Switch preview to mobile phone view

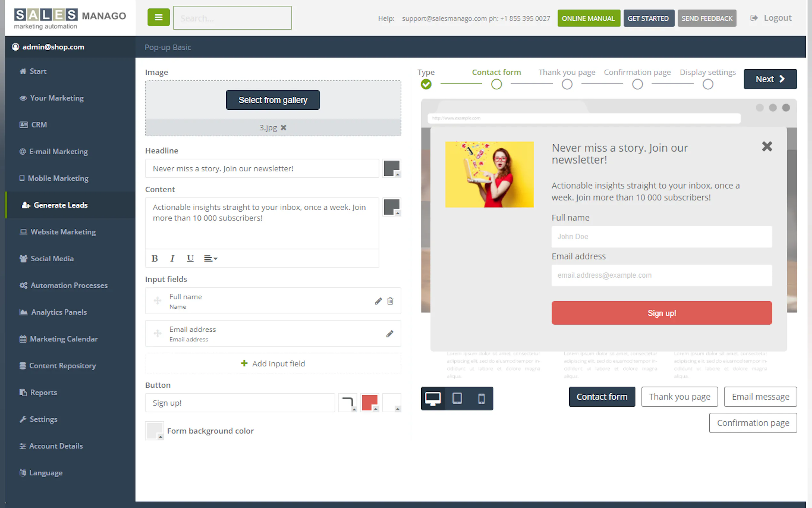[x=481, y=399]
